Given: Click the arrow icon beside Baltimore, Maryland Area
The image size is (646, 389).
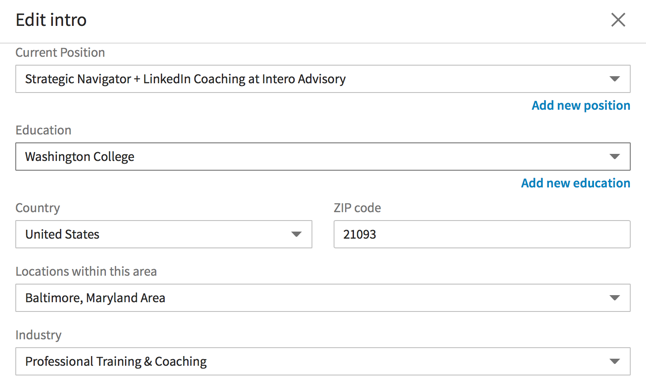Looking at the screenshot, I should tap(615, 298).
